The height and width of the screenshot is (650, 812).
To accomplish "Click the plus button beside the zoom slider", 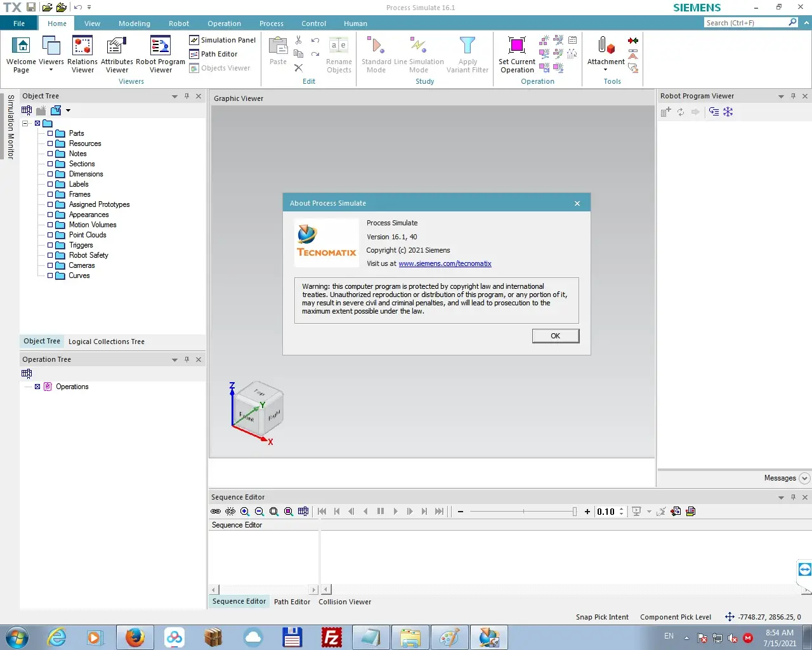I will (x=587, y=512).
